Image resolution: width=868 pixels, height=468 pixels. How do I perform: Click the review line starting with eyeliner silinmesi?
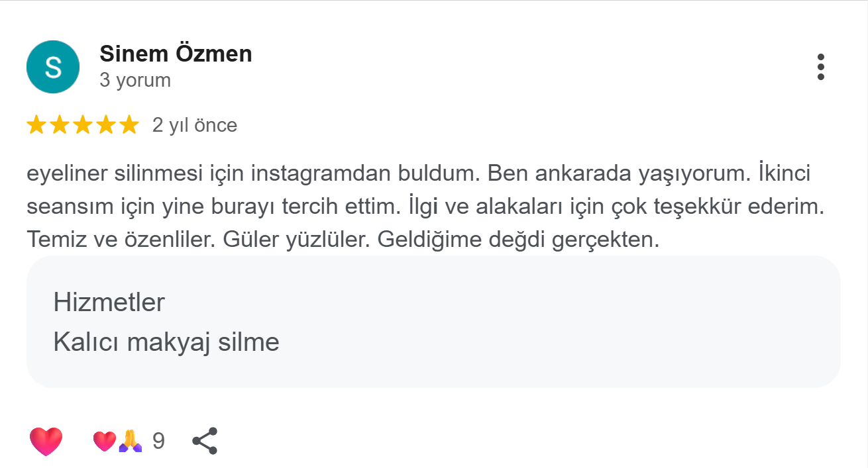click(x=417, y=174)
